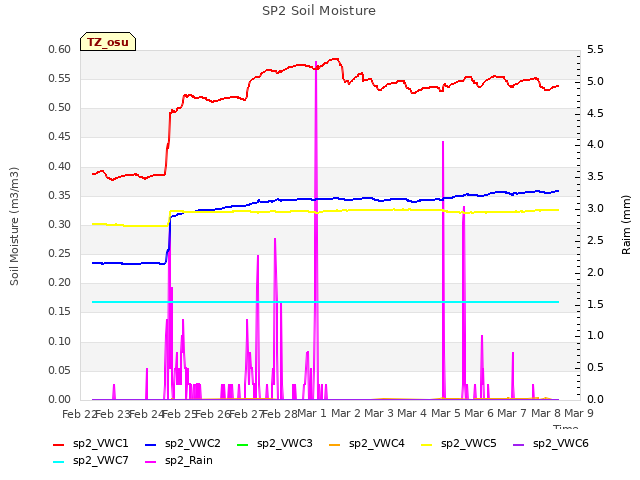Viewport: 640px width, 480px height.
Task: Click the Feb 22 x-axis tick label
Action: [x=80, y=414]
